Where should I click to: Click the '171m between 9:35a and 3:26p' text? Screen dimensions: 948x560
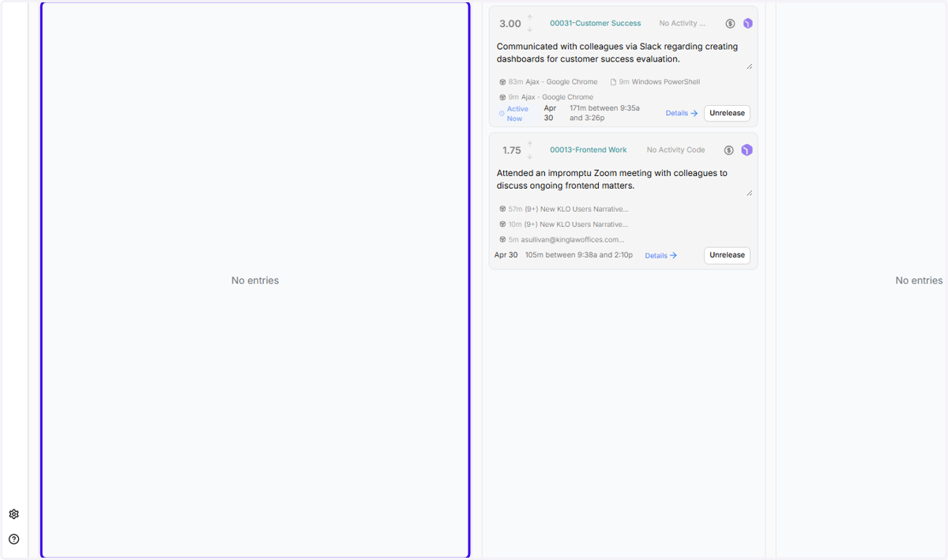[x=604, y=113]
